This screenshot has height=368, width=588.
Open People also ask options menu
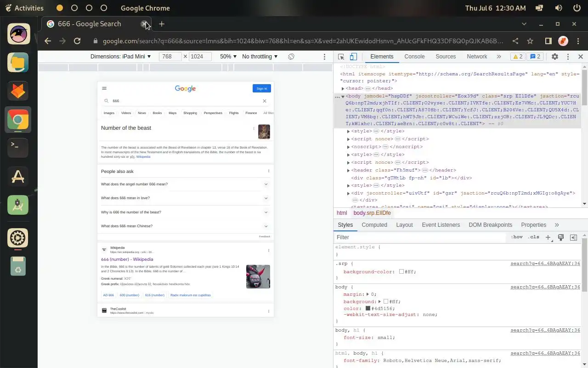(x=269, y=171)
